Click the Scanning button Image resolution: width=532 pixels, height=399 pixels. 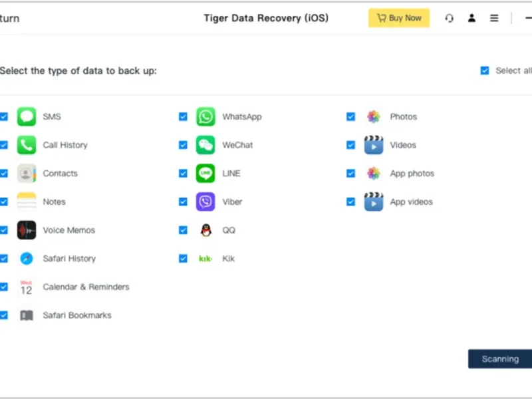pyautogui.click(x=500, y=359)
